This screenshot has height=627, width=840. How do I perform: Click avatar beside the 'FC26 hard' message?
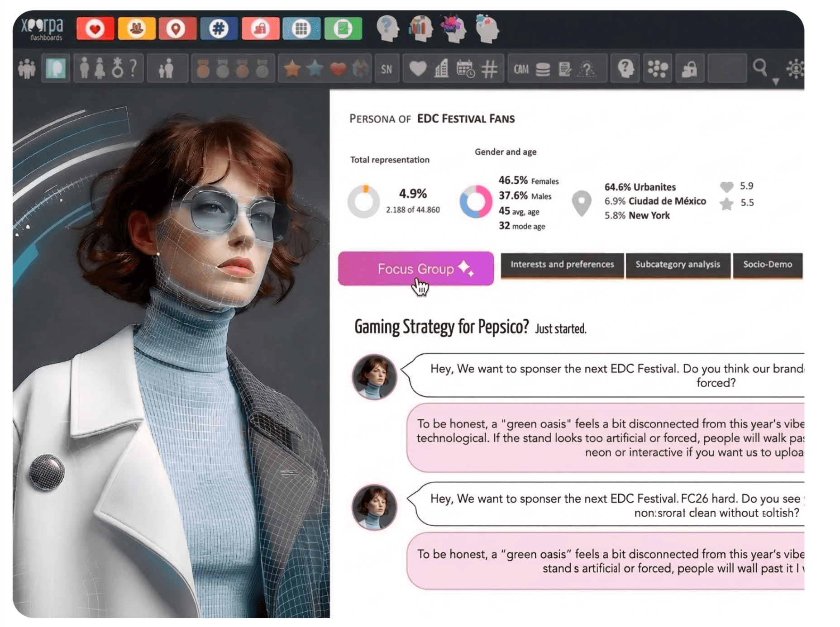[x=374, y=507]
